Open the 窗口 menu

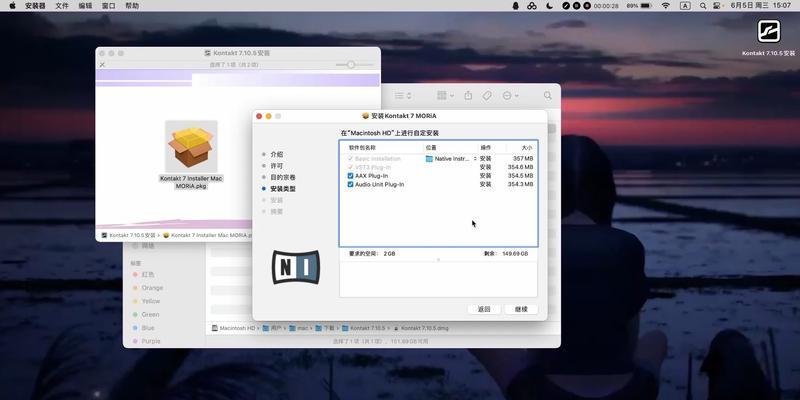109,6
